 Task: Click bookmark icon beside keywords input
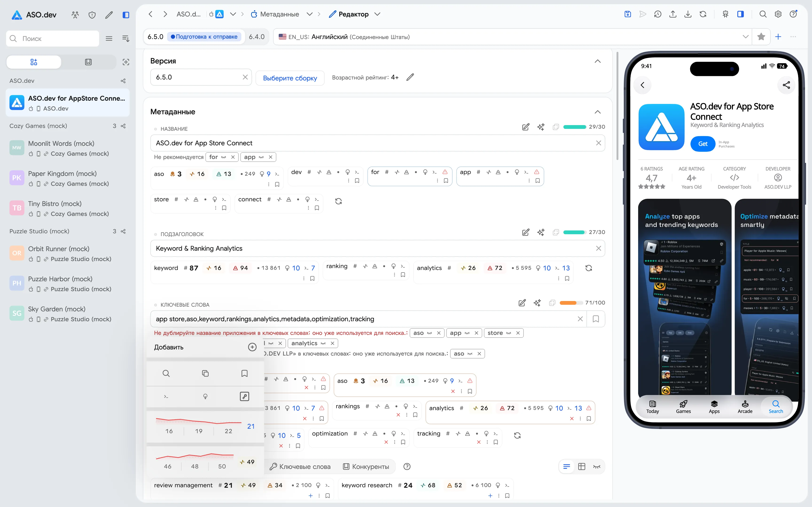tap(596, 319)
